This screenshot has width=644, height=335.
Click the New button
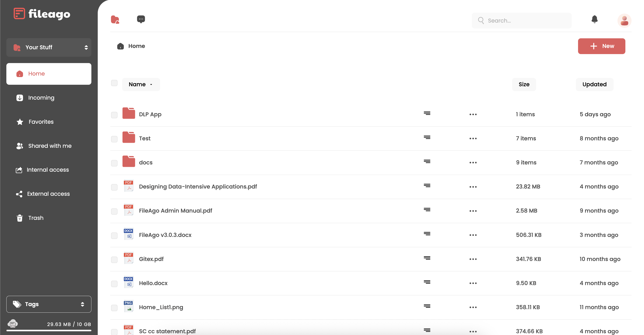pyautogui.click(x=601, y=46)
